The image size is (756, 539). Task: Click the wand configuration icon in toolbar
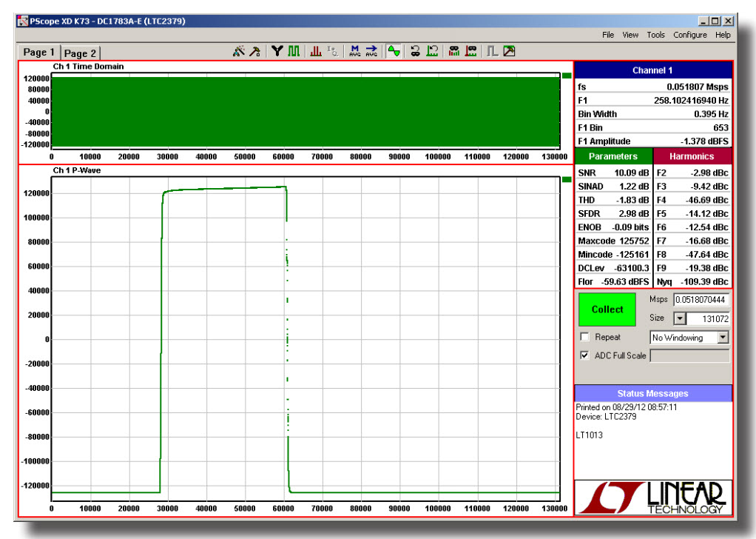(x=239, y=51)
